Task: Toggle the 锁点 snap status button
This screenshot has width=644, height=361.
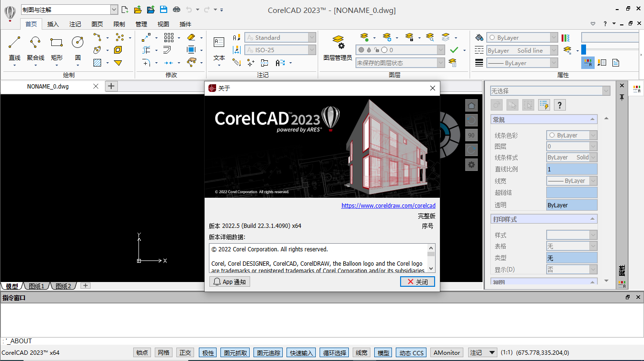Action: click(x=142, y=353)
